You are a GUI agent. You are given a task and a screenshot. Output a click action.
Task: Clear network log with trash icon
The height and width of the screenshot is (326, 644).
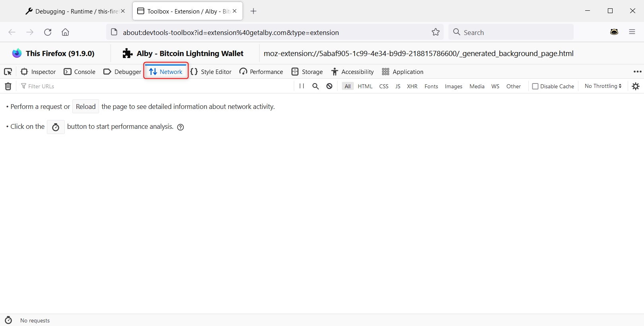click(x=8, y=86)
